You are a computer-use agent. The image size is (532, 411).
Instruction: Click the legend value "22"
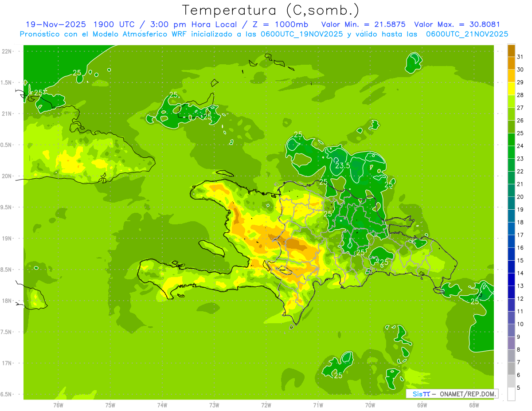click(x=520, y=172)
